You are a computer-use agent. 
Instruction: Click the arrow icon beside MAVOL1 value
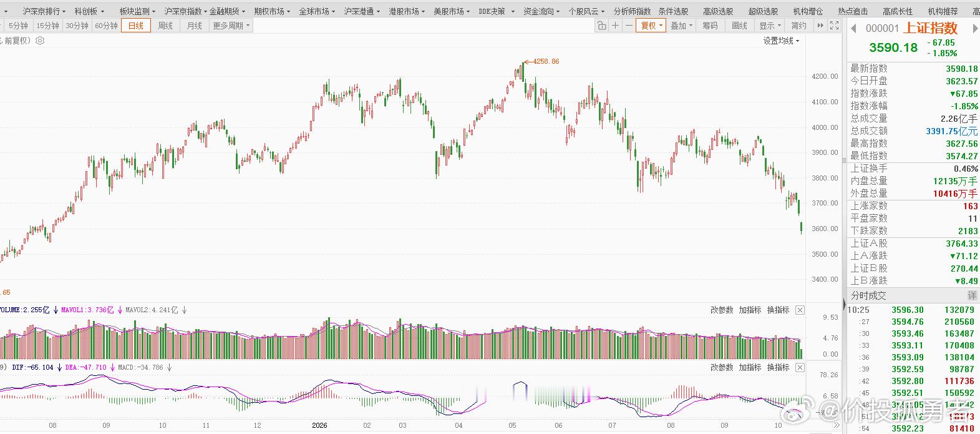tap(120, 310)
